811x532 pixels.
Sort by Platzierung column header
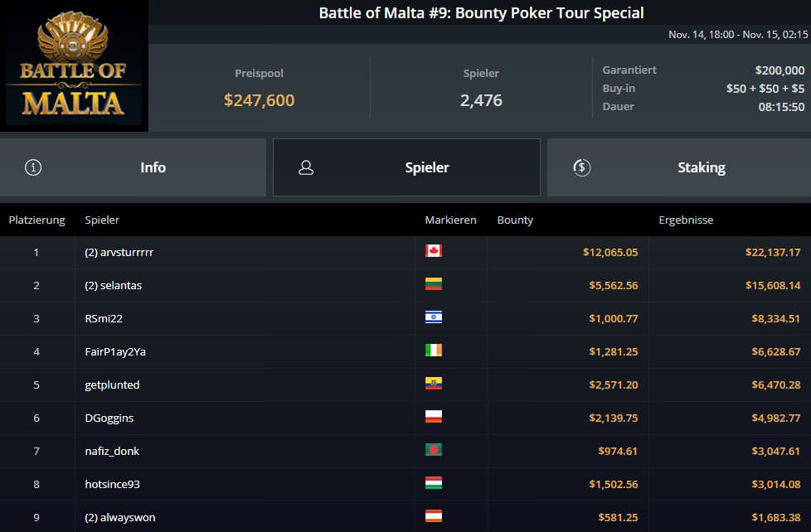(36, 220)
